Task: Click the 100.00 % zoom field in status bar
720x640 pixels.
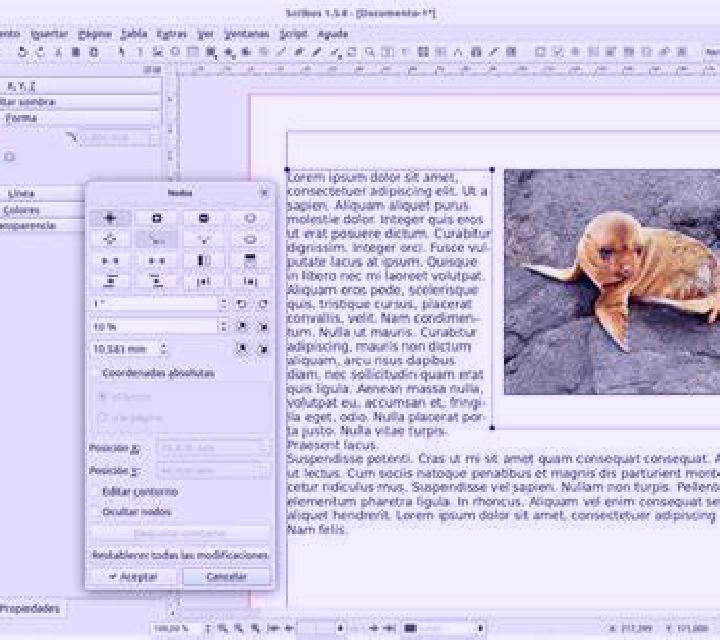Action: pyautogui.click(x=176, y=628)
